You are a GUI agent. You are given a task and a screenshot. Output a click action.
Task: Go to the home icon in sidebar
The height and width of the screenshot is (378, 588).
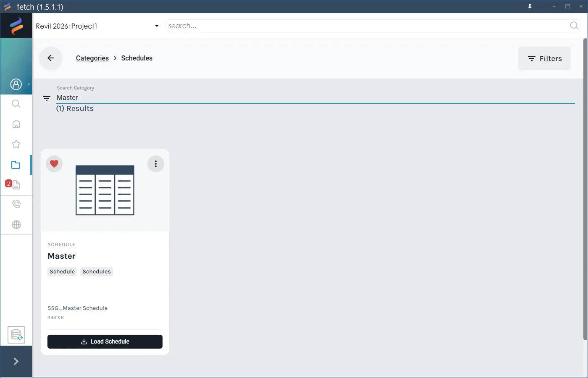(16, 124)
